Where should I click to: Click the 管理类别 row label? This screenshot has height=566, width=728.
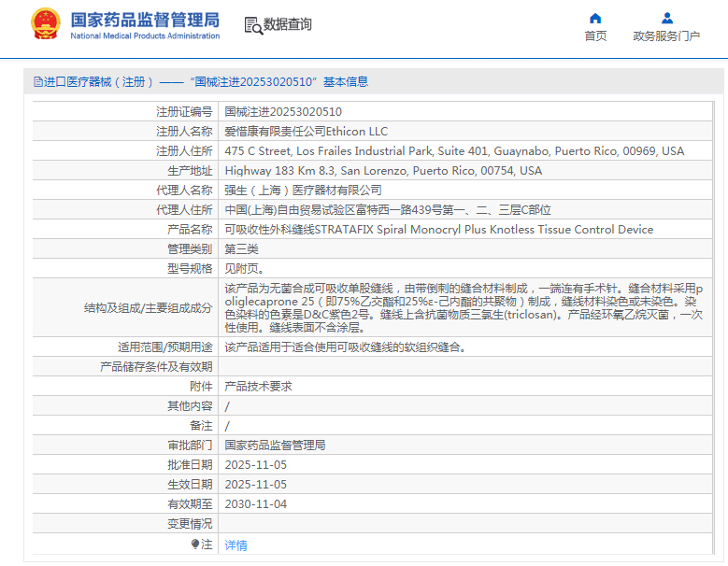(190, 249)
